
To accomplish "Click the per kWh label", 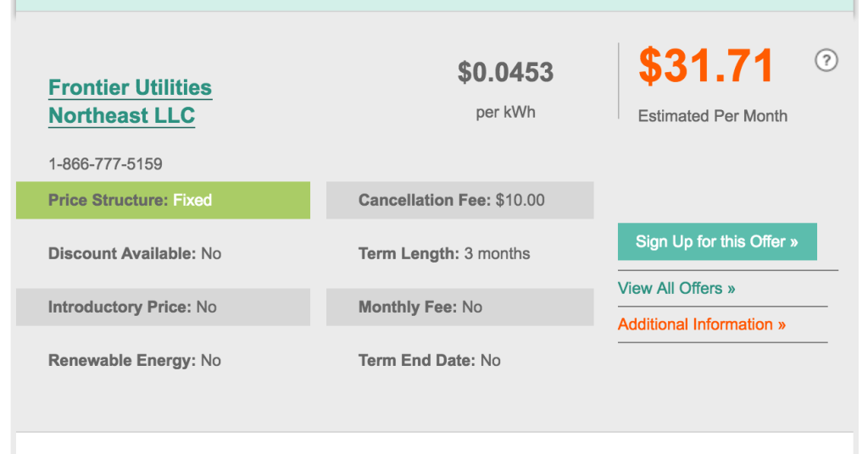I will 505,113.
